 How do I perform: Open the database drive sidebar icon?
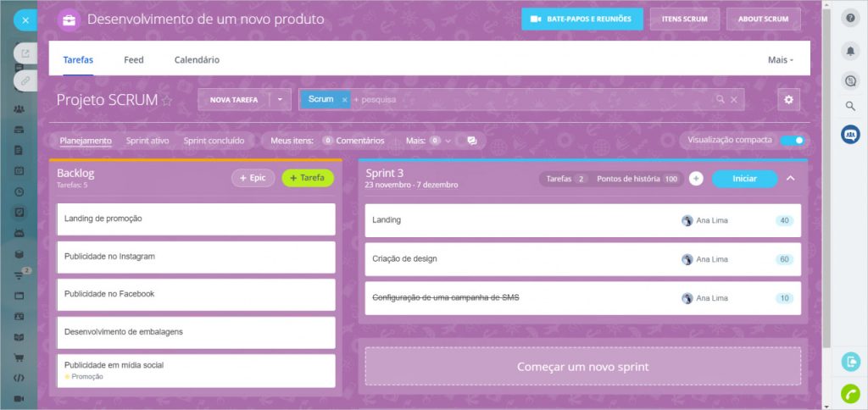click(19, 254)
